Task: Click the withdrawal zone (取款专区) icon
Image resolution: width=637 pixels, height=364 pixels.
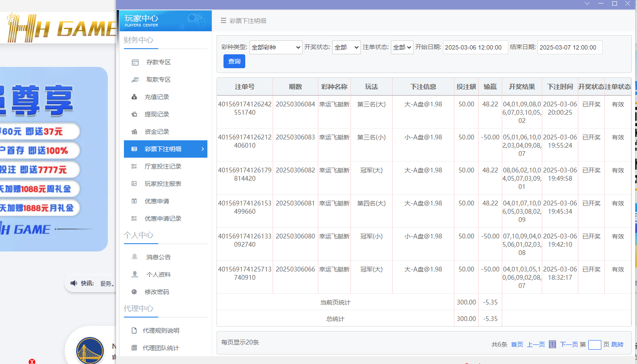Action: click(135, 80)
